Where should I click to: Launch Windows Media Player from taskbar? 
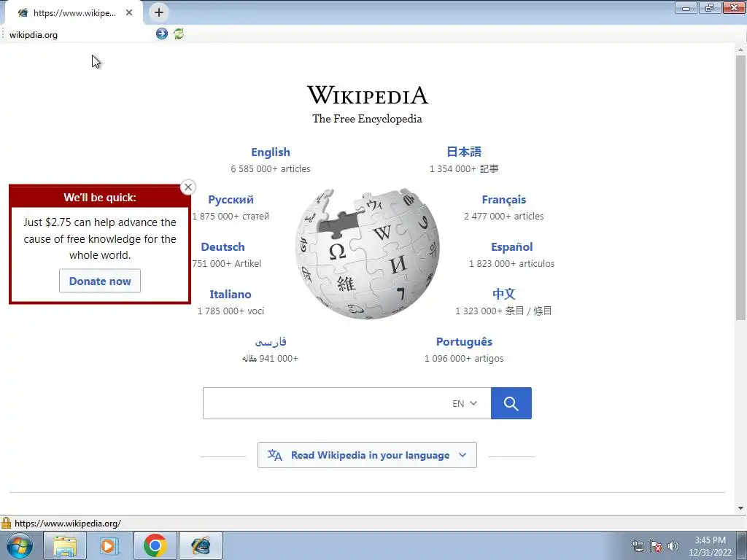click(x=109, y=545)
